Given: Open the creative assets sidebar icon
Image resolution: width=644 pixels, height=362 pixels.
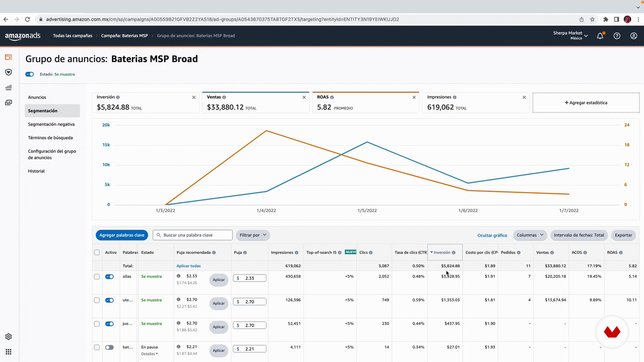Looking at the screenshot, I should [x=9, y=102].
